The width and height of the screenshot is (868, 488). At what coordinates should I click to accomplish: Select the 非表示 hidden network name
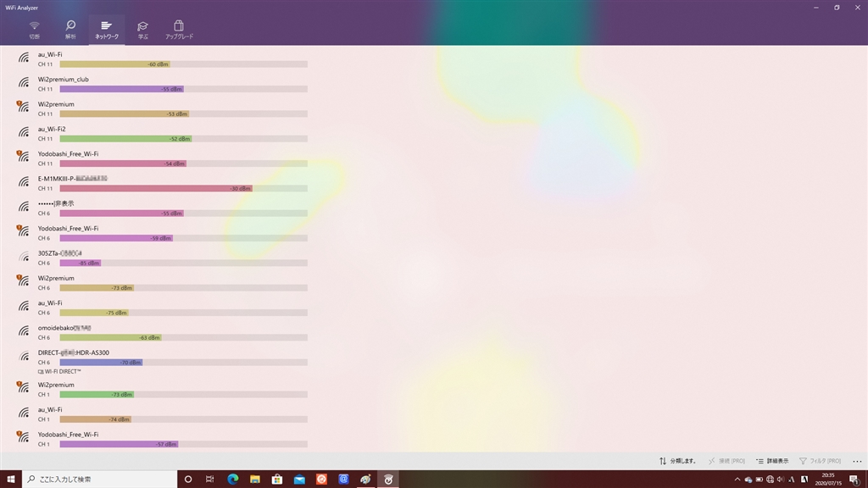(x=56, y=203)
